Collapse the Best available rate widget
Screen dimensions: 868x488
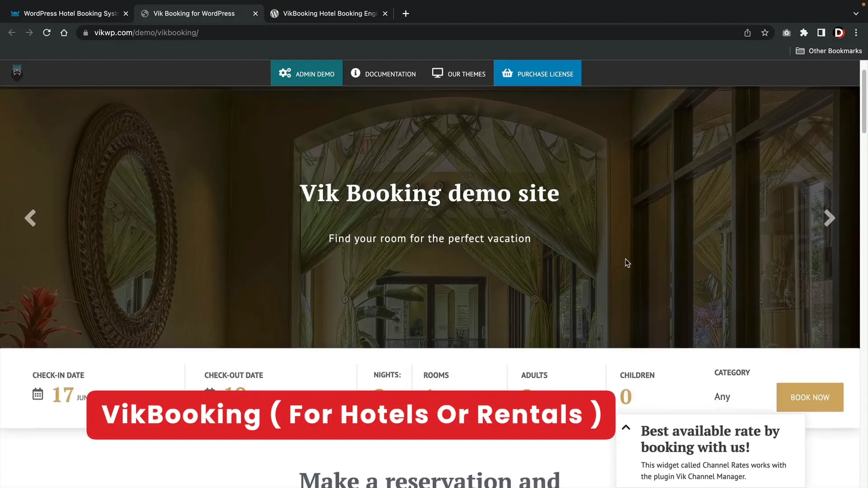click(626, 427)
